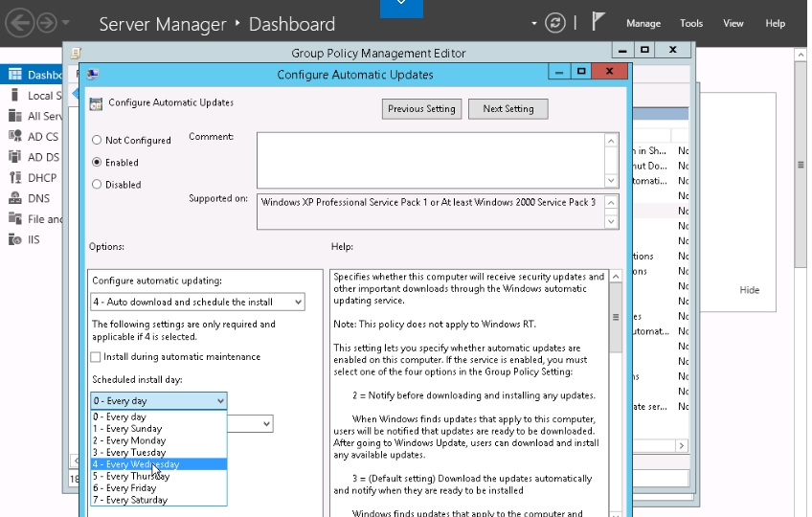The image size is (812, 517).
Task: Click the Next Setting button
Action: pos(508,109)
